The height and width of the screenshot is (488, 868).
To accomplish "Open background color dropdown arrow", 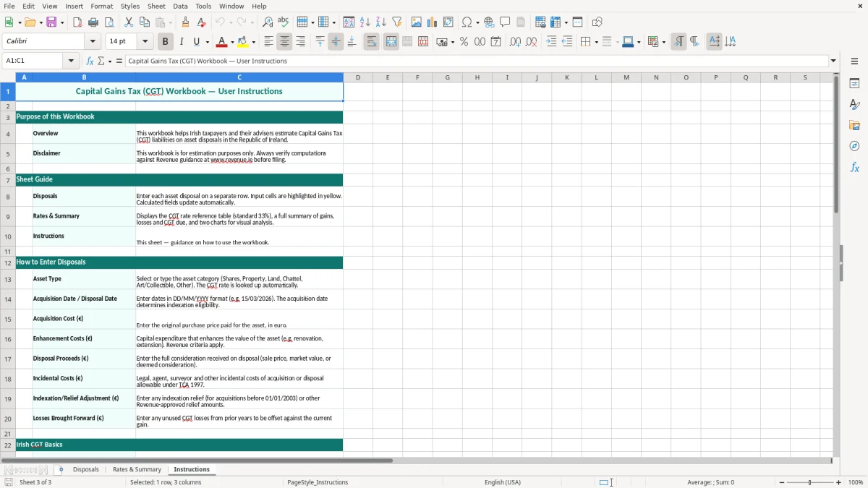I will (x=254, y=42).
